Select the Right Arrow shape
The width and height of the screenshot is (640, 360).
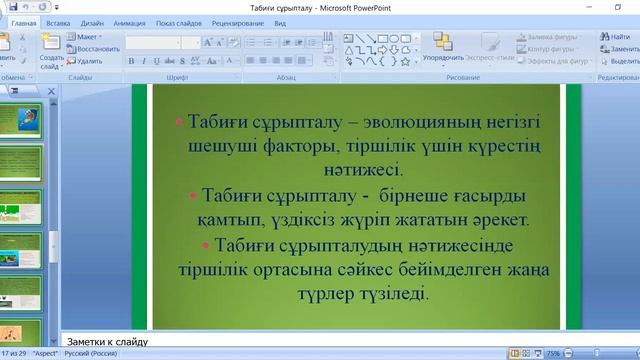(x=382, y=50)
